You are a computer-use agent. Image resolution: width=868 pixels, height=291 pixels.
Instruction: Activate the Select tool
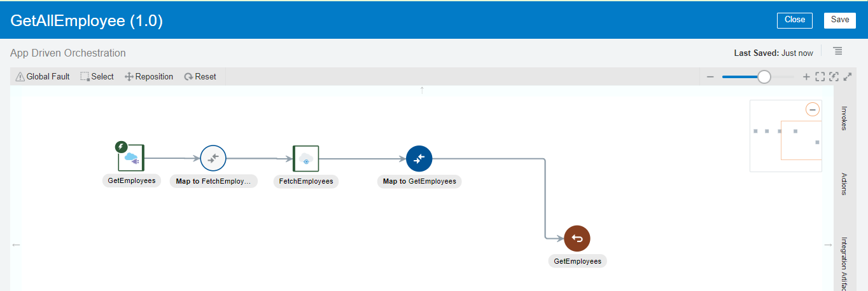click(x=97, y=77)
